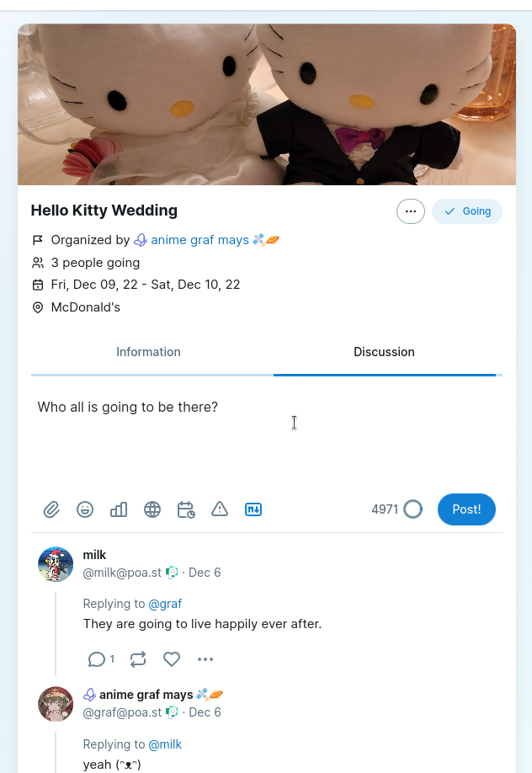The height and width of the screenshot is (773, 532).
Task: Open organizer anime graf mays profile link
Action: point(199,240)
